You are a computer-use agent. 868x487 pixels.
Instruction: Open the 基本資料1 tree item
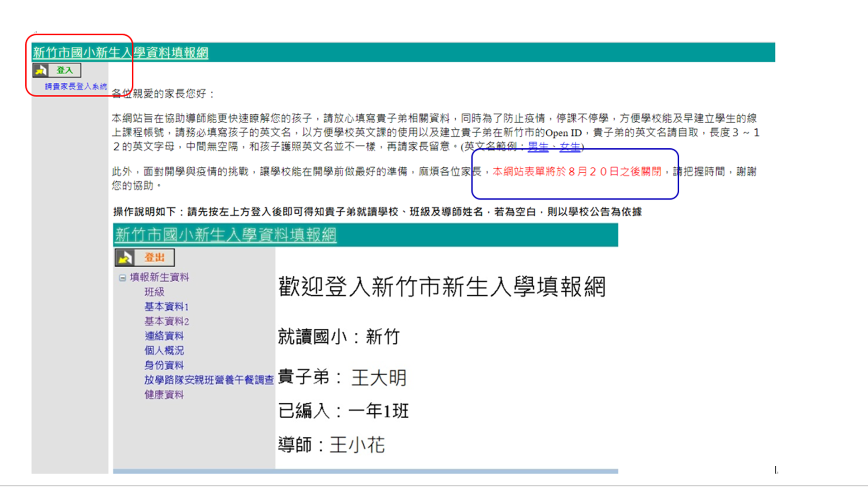click(167, 307)
